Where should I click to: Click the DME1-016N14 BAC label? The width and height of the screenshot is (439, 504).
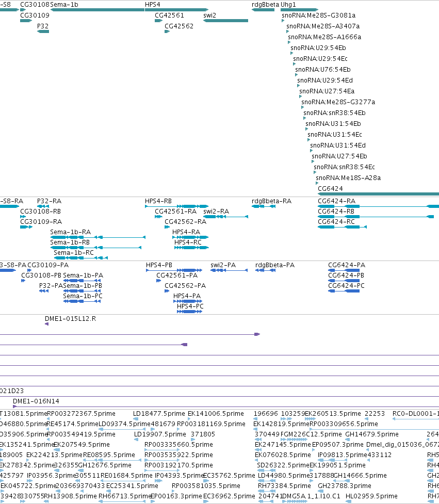click(x=36, y=401)
